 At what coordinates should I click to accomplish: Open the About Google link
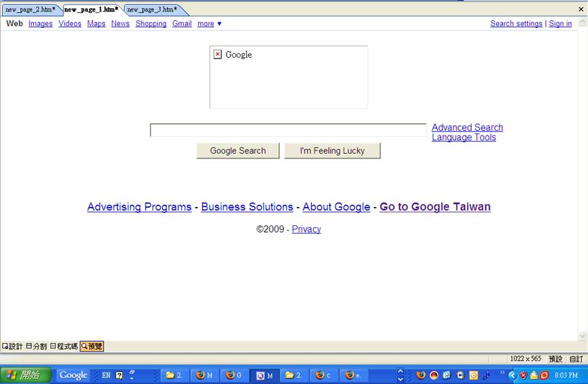(336, 207)
